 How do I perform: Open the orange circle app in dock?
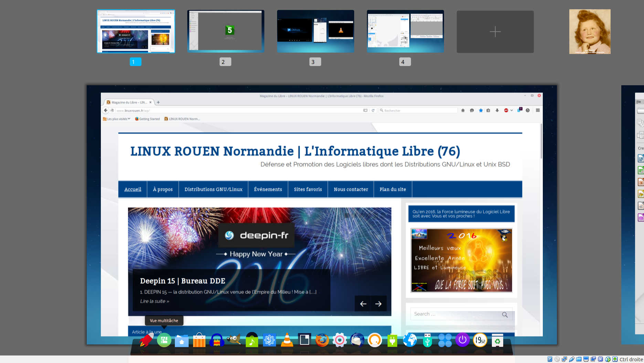pyautogui.click(x=375, y=340)
